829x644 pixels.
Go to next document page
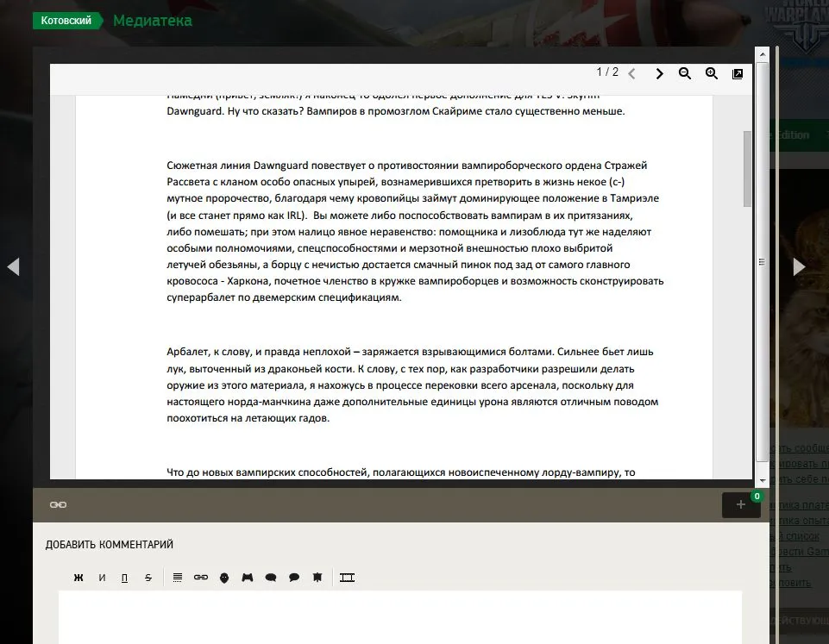(659, 74)
